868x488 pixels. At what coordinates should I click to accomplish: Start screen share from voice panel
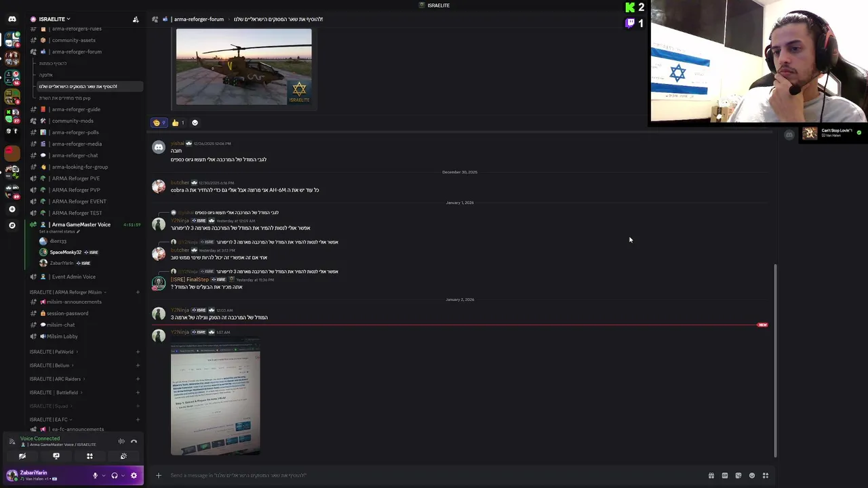pyautogui.click(x=56, y=456)
